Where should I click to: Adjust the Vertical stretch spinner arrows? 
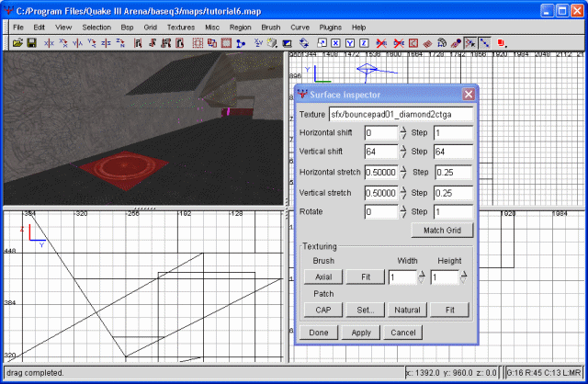[403, 193]
